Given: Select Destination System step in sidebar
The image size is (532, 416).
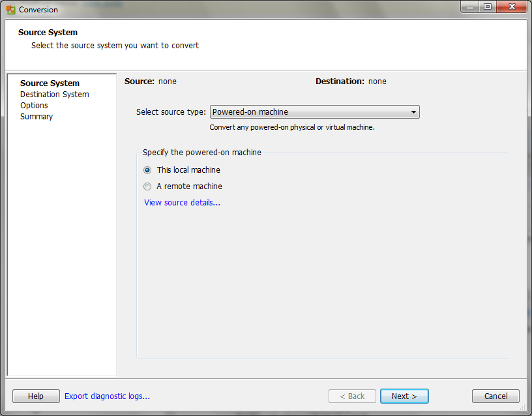Looking at the screenshot, I should coord(55,95).
